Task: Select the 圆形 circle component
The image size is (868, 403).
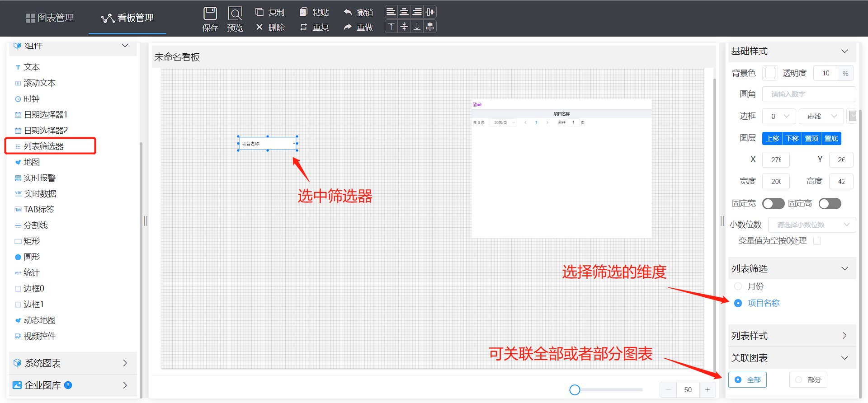Action: [28, 257]
